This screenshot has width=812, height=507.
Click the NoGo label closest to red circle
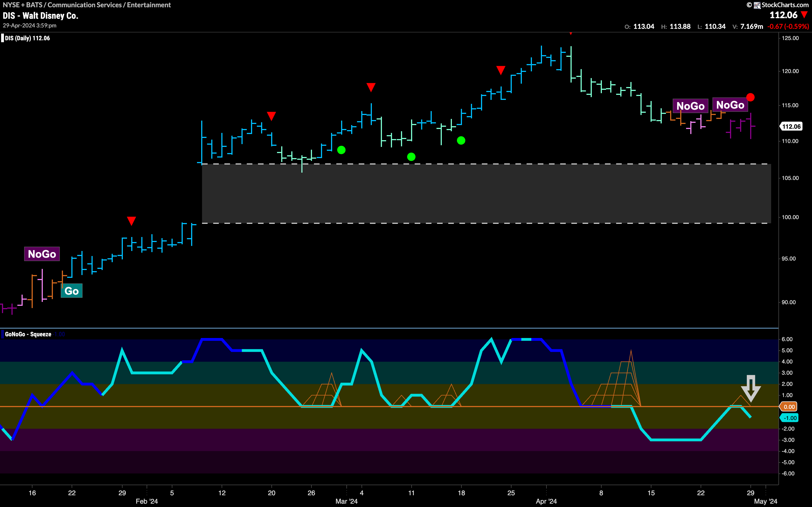tap(730, 105)
